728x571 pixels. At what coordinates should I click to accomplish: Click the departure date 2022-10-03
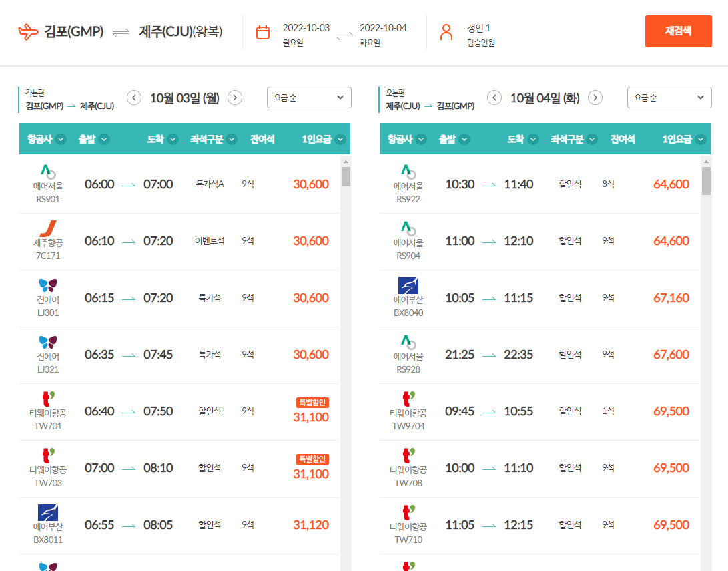(306, 28)
